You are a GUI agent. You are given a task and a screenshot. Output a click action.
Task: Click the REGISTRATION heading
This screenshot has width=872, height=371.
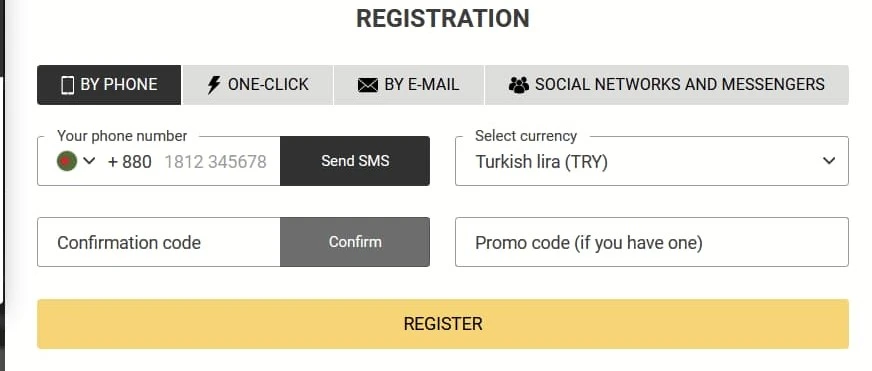pos(443,18)
